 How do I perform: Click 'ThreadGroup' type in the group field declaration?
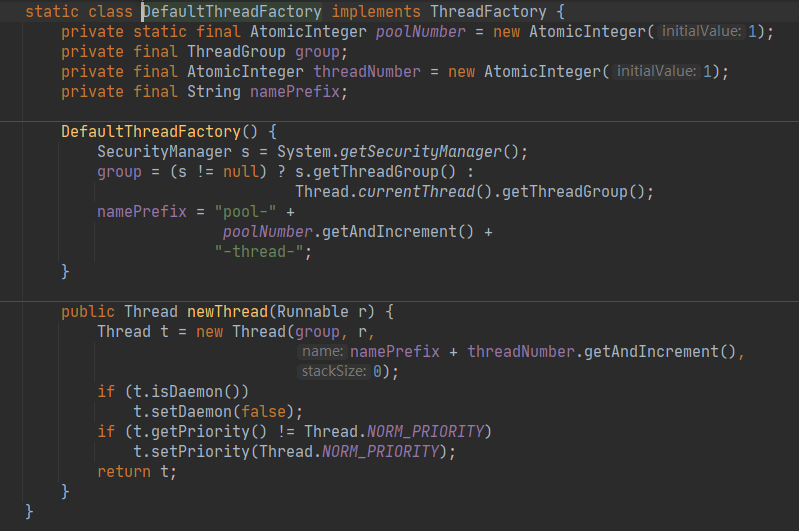pyautogui.click(x=236, y=51)
